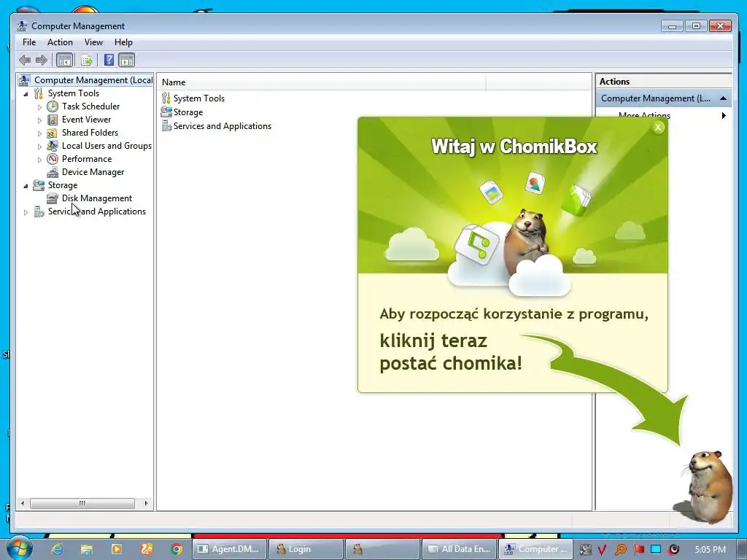Open the Action menu
The image size is (747, 560).
[x=60, y=42]
